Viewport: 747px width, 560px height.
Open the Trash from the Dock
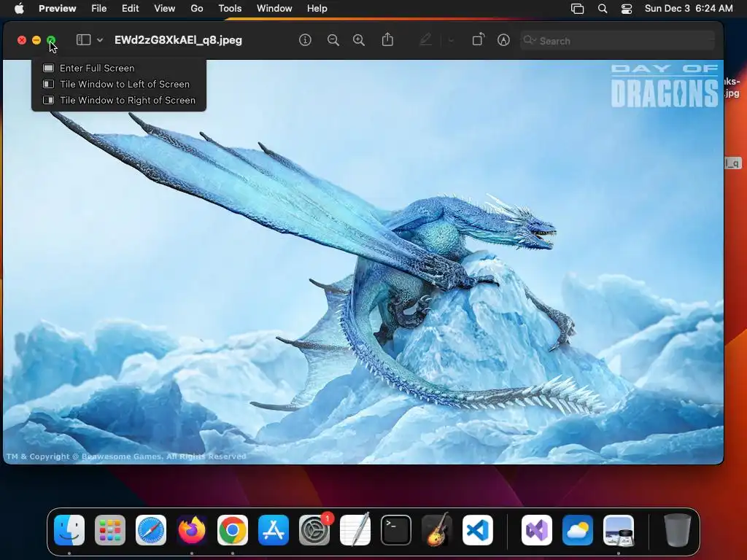678,530
